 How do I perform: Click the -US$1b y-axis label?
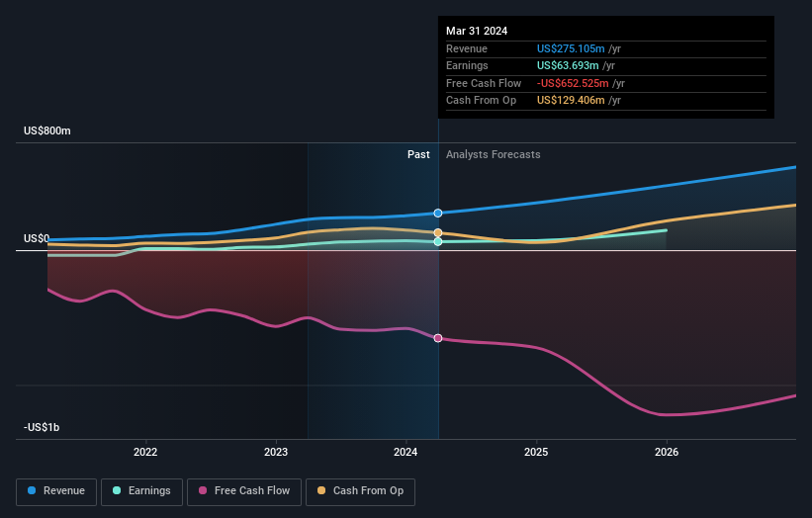coord(42,427)
